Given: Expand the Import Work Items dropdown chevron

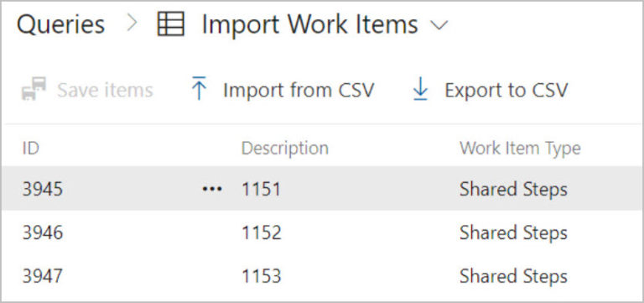Looking at the screenshot, I should 439,25.
